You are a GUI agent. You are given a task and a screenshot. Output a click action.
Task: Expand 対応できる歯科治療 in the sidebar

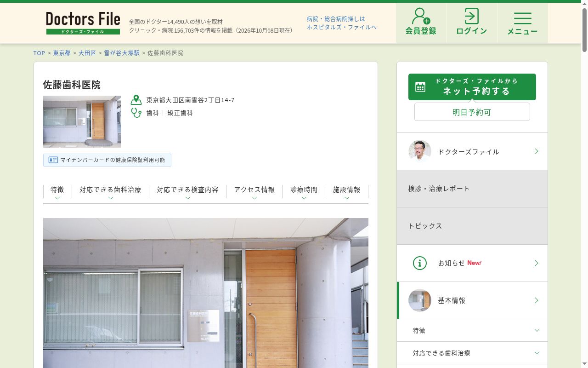(x=472, y=353)
